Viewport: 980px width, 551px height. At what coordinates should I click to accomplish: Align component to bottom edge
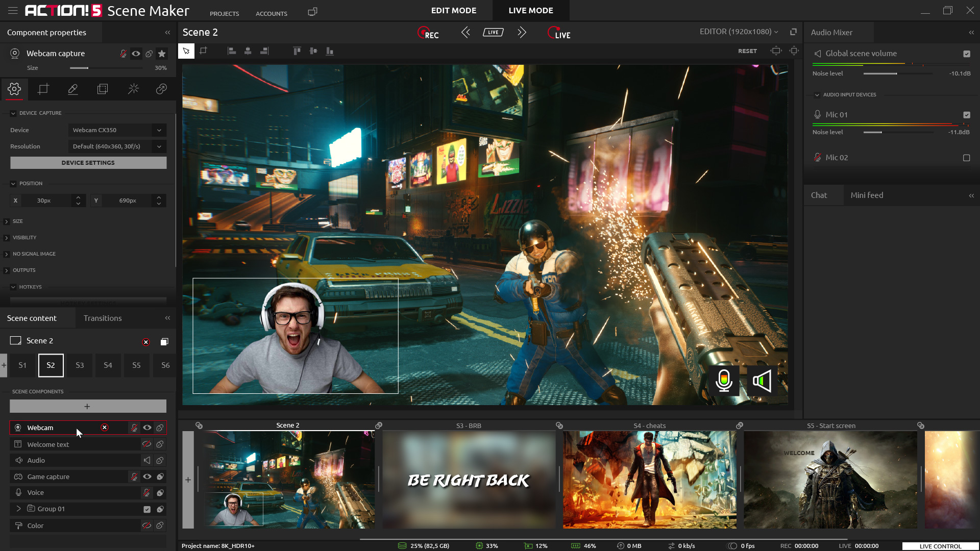[330, 51]
